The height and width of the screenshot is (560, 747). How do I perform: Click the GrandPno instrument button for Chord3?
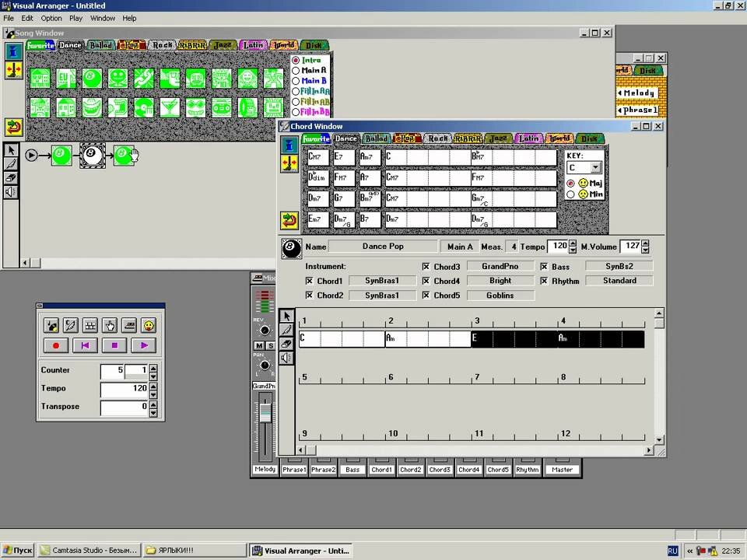[x=500, y=267]
